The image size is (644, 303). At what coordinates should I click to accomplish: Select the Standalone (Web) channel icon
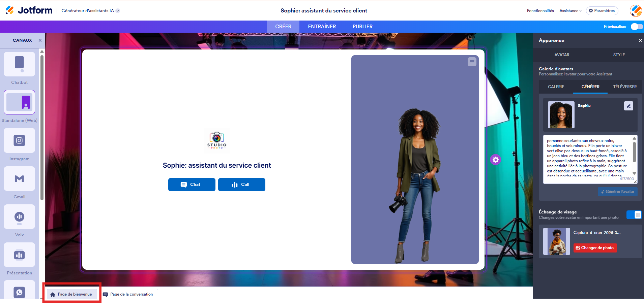click(19, 102)
